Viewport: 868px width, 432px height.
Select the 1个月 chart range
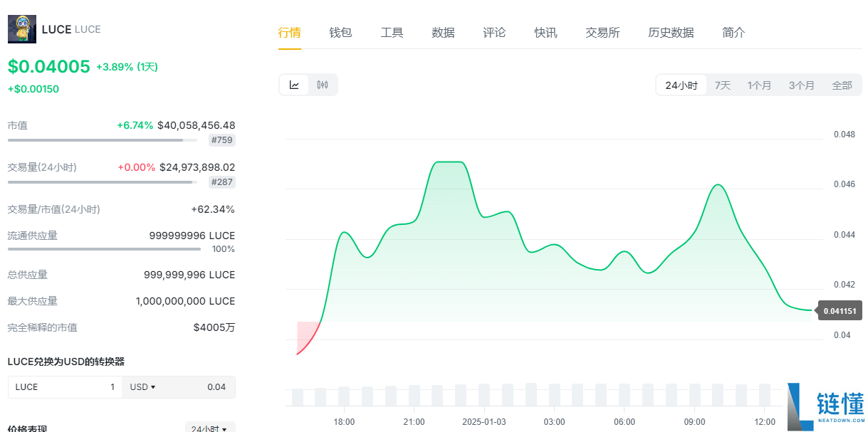(759, 85)
